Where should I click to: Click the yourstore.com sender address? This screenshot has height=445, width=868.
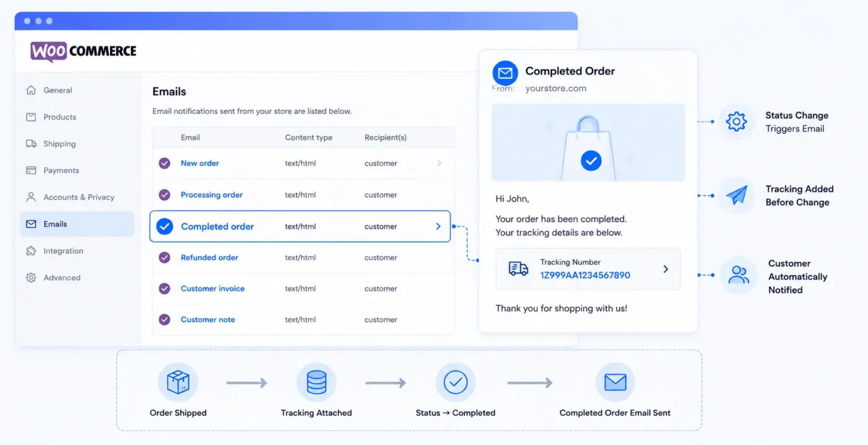556,88
